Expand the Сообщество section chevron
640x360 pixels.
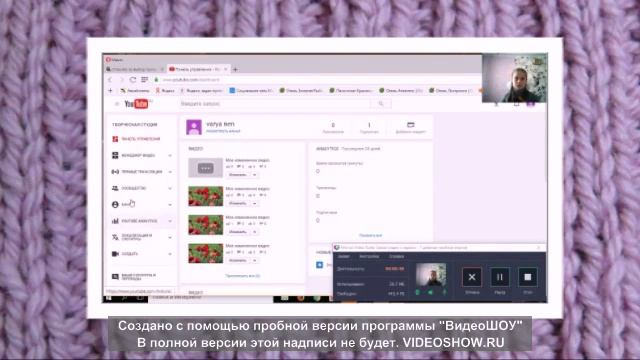pyautogui.click(x=170, y=188)
